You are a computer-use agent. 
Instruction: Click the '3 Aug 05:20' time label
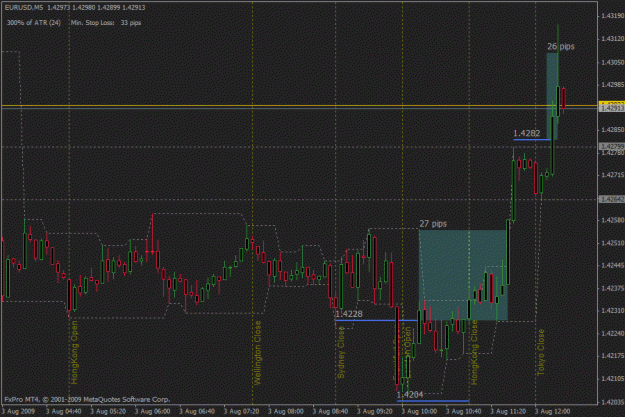(x=108, y=411)
